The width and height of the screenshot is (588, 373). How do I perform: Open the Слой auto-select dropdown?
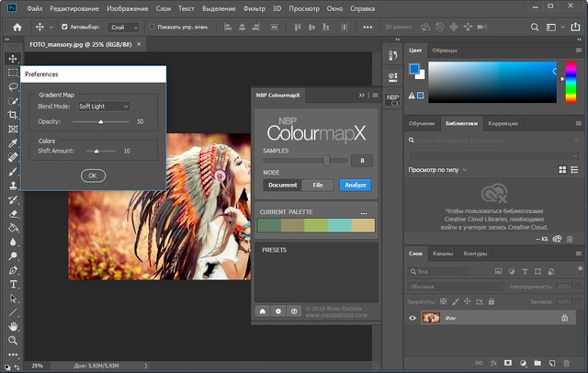click(x=122, y=28)
